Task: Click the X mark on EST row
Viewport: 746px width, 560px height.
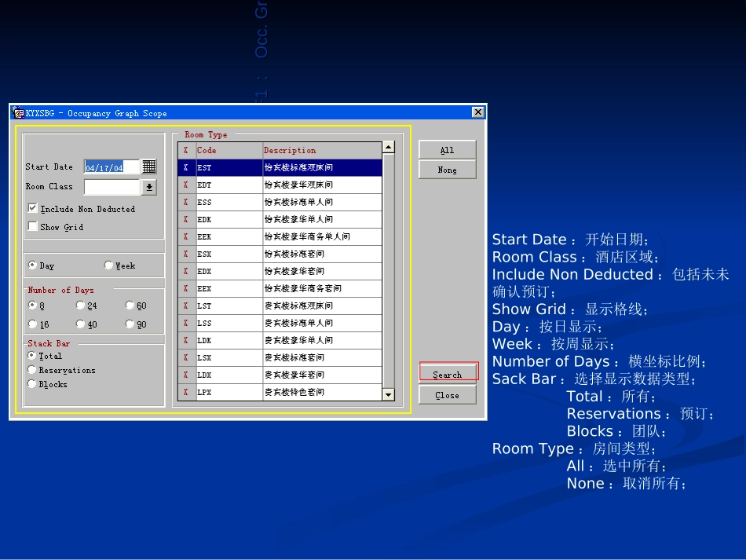Action: pyautogui.click(x=186, y=167)
